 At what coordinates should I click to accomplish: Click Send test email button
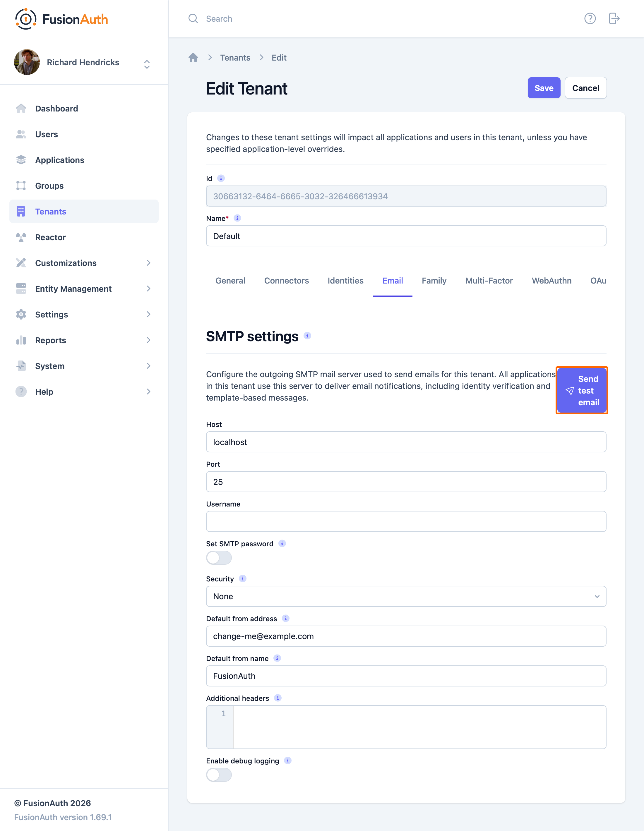(582, 390)
